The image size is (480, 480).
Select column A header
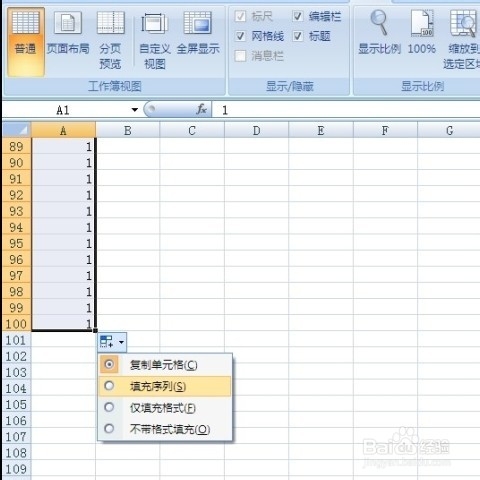click(63, 130)
